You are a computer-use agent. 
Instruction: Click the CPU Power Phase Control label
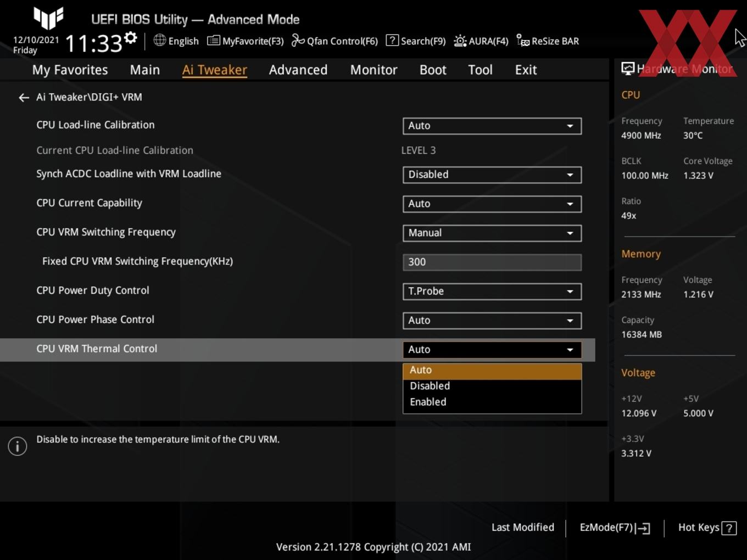coord(95,320)
